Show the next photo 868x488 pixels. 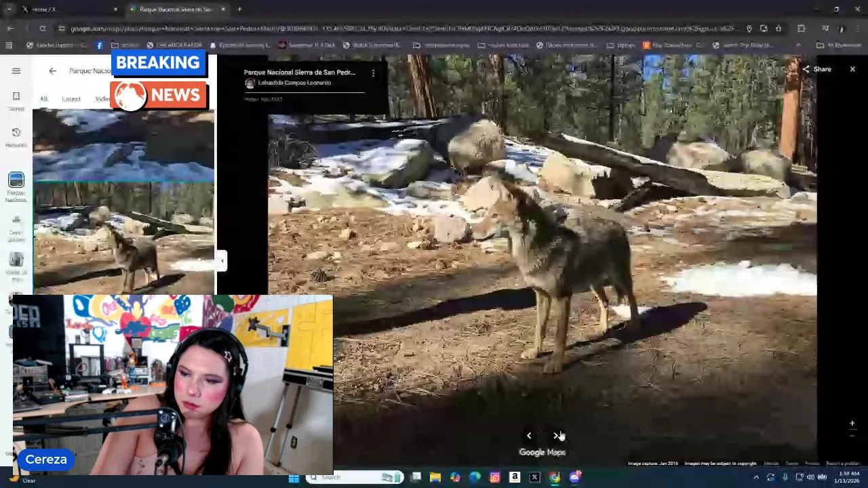[556, 436]
